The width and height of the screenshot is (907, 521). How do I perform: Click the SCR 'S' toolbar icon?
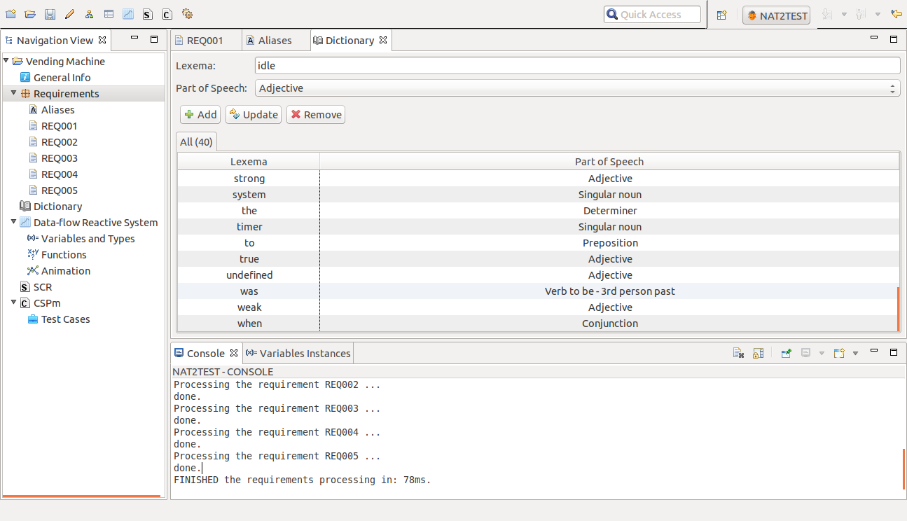[148, 14]
